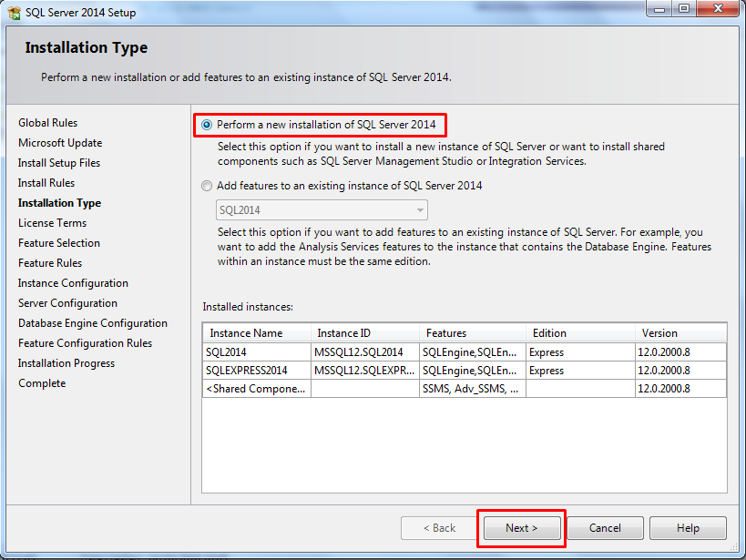Sort by Instance Name column header
Viewport: 746px width, 560px height.
coord(257,333)
